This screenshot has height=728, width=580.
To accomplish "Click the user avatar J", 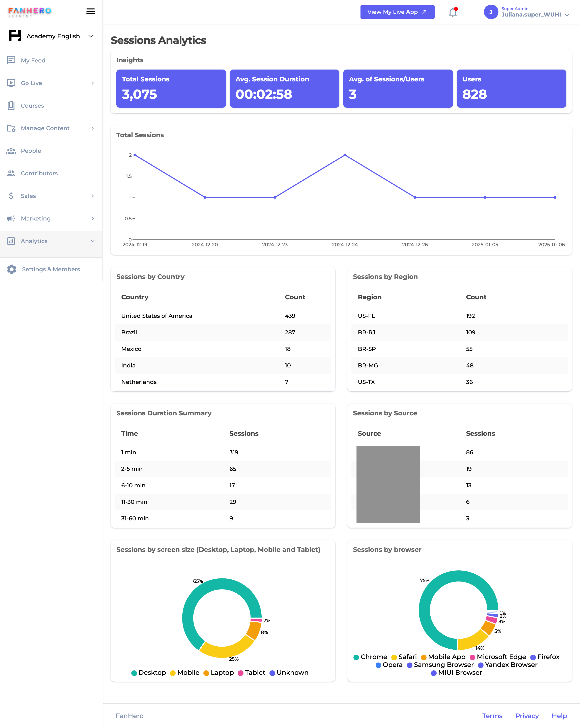I will coord(491,12).
